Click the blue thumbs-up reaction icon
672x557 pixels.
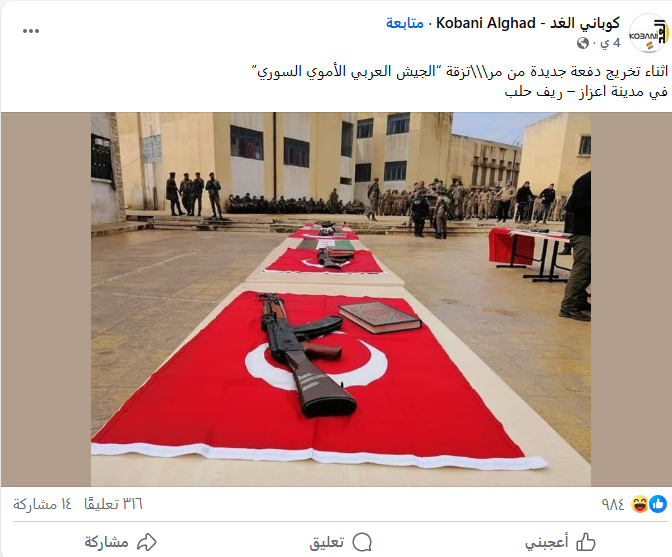[658, 504]
